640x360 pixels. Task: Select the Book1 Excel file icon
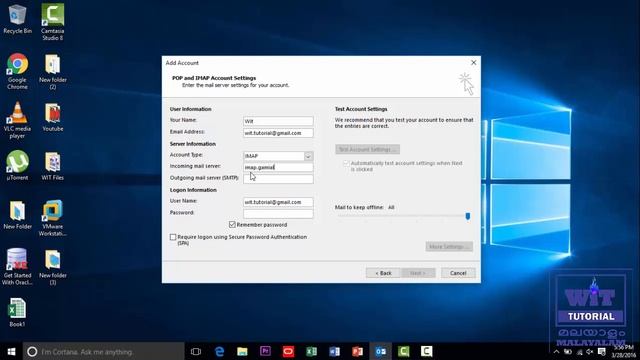(17, 313)
